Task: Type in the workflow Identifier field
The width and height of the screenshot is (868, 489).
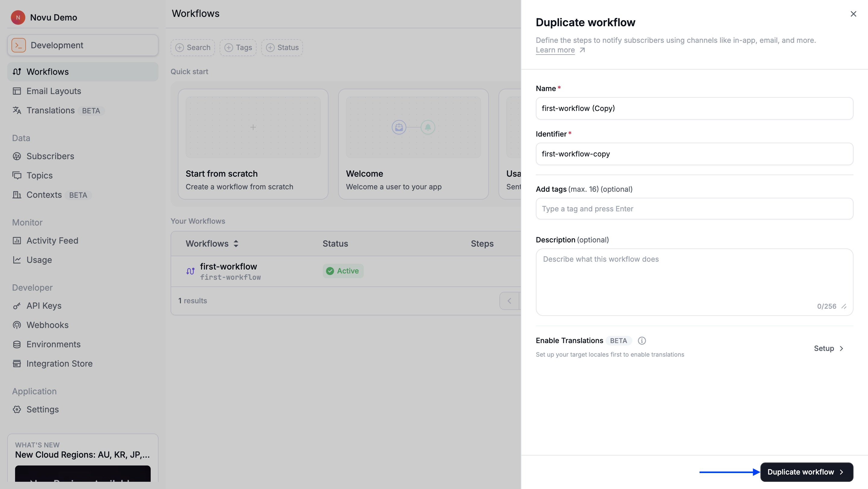Action: click(694, 154)
